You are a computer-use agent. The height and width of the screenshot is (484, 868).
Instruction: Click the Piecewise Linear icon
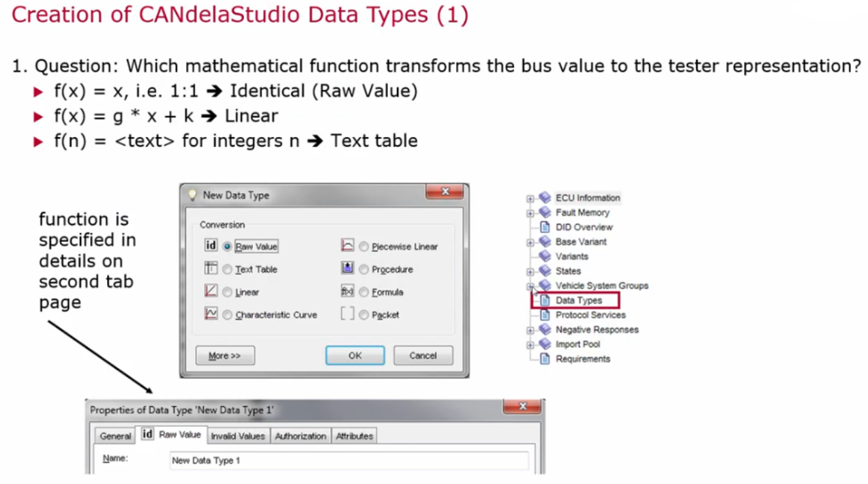point(347,246)
